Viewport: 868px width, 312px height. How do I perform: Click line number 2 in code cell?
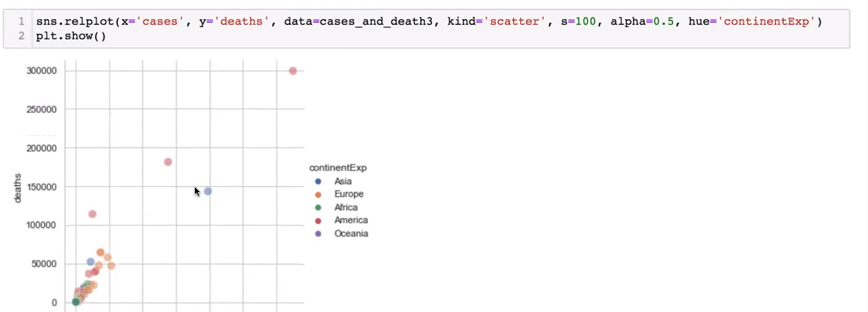(21, 36)
